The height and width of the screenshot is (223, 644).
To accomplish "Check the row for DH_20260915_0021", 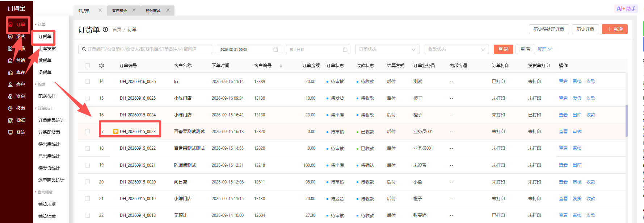I will (x=87, y=165).
